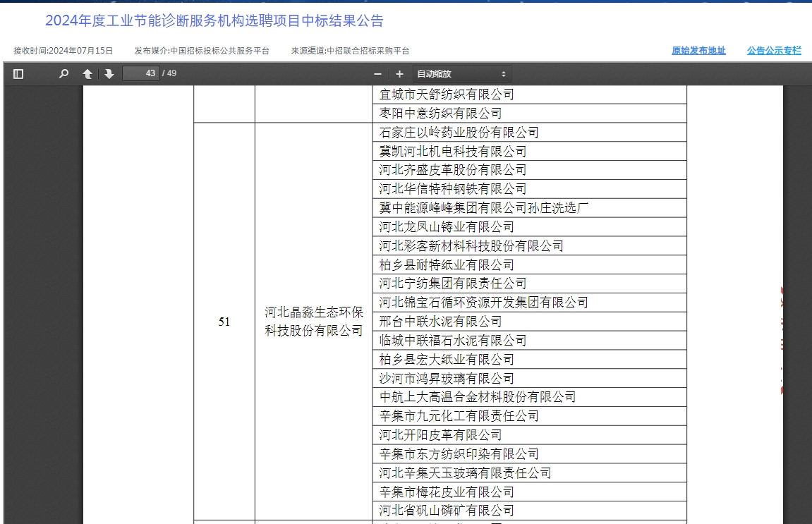Select the 辛集市九元化工有限责任公司 row
This screenshot has width=812, height=524.
pyautogui.click(x=530, y=416)
